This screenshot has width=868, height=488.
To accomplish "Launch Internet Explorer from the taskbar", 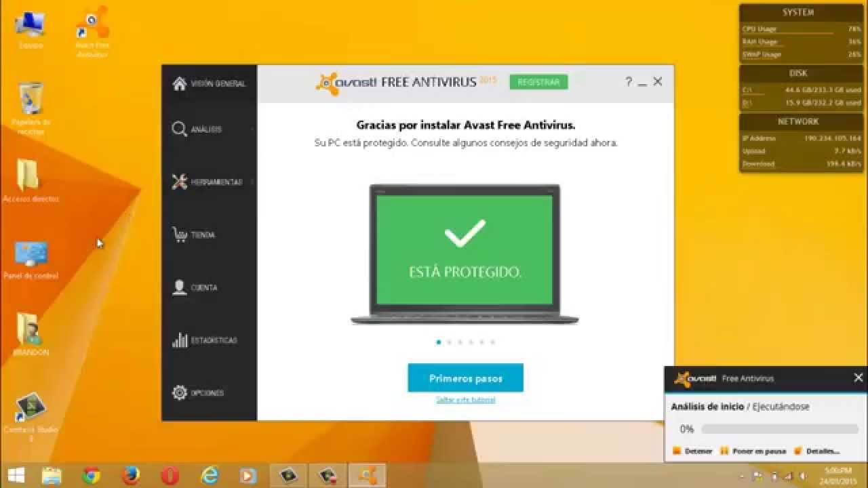I will [x=210, y=476].
